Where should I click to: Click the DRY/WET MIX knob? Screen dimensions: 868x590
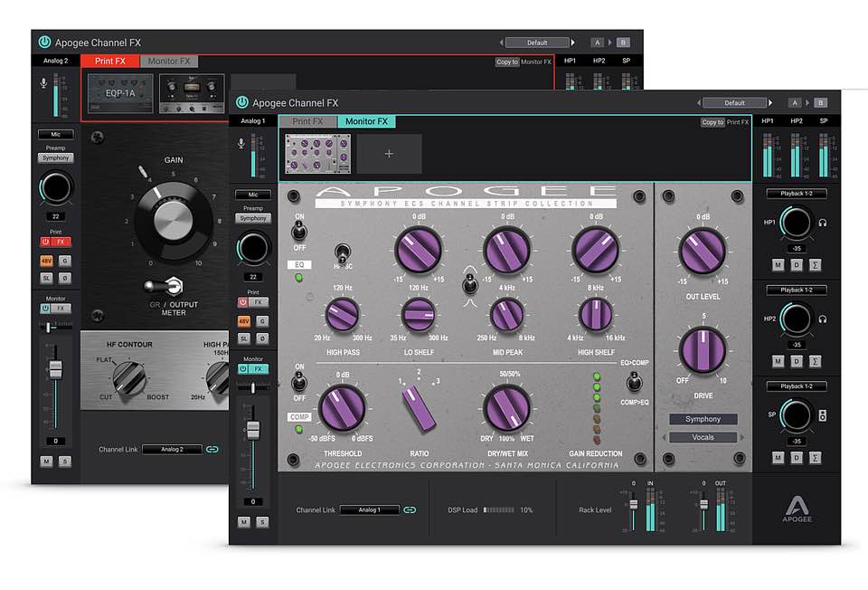[506, 409]
